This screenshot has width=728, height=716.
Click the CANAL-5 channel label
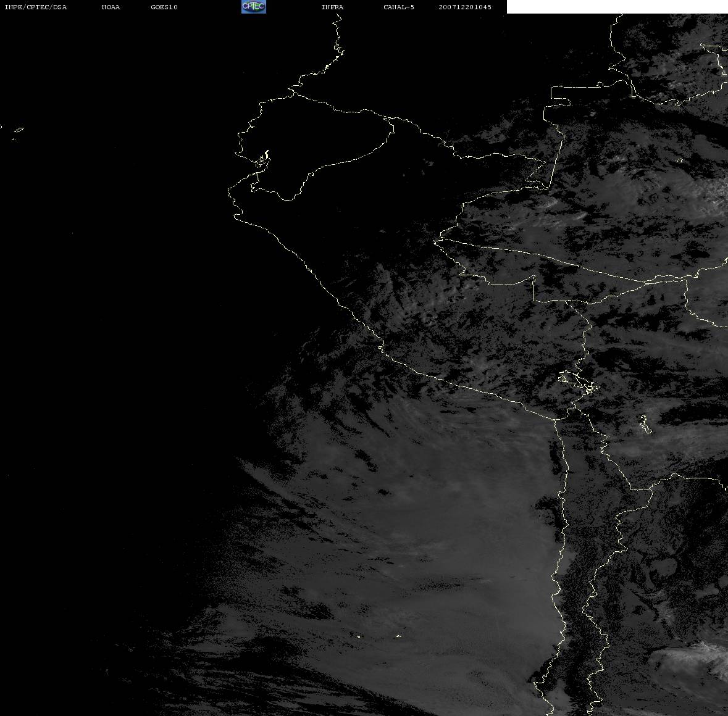pos(398,7)
